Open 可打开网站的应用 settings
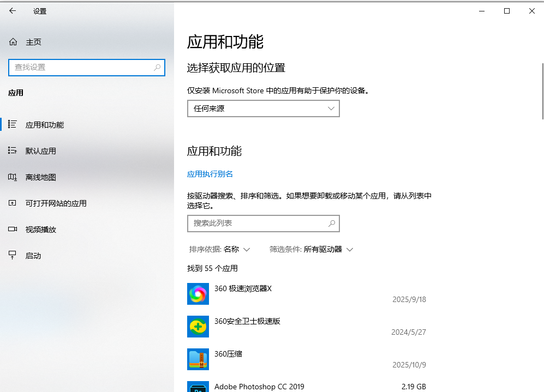The height and width of the screenshot is (392, 544). click(x=13, y=203)
